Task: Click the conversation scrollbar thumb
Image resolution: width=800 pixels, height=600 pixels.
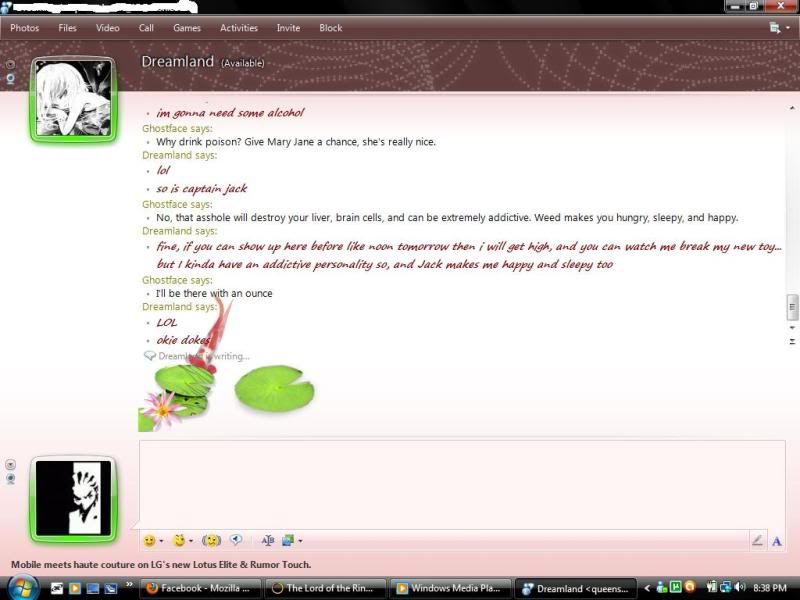Action: coord(793,307)
